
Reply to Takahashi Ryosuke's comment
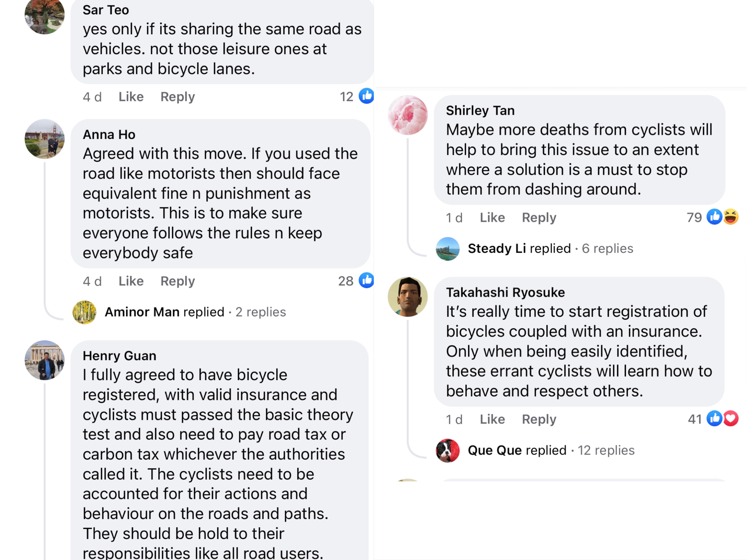[x=539, y=420]
